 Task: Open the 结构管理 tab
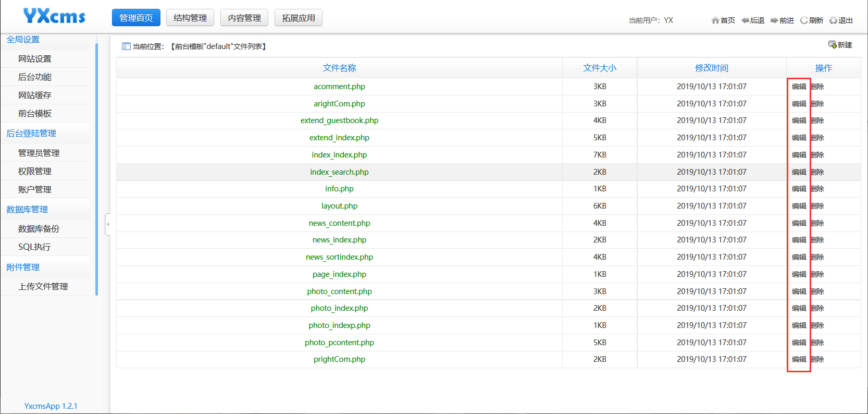(x=190, y=18)
